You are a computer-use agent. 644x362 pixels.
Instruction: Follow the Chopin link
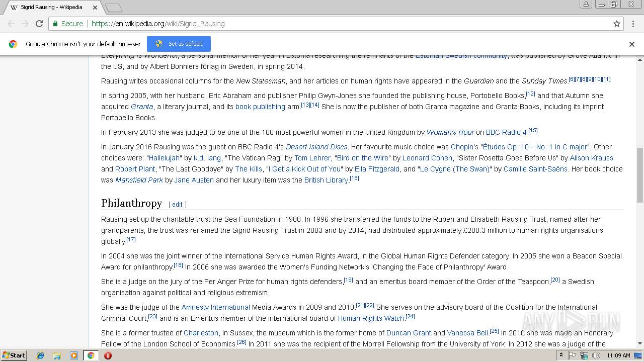[x=462, y=147]
